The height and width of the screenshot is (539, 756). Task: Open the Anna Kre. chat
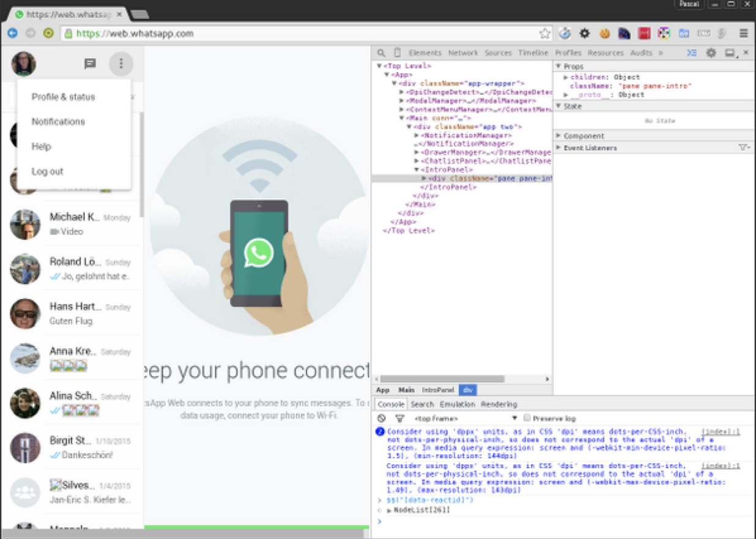coord(72,358)
